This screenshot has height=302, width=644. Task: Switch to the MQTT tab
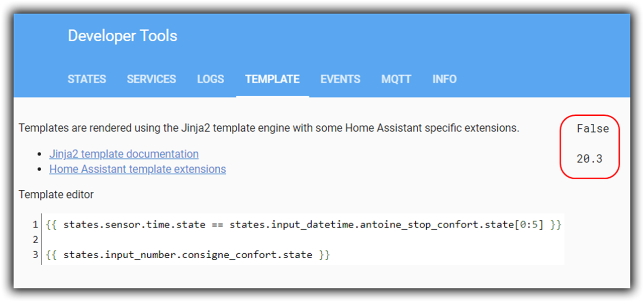396,79
